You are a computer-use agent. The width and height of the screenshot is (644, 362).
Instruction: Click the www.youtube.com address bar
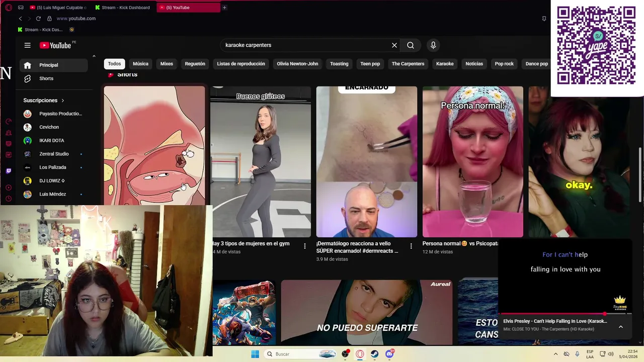coord(76,19)
